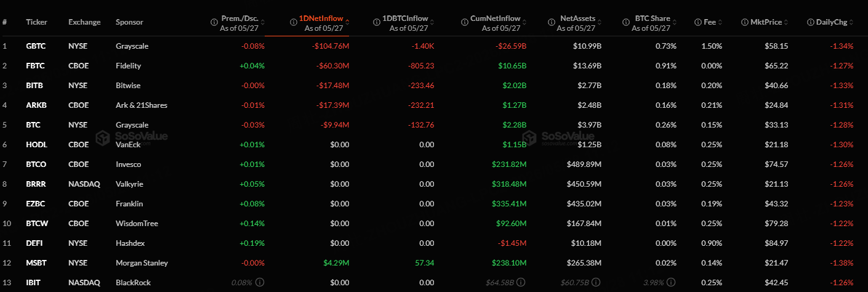The width and height of the screenshot is (868, 292).
Task: Click info icon next to IBIT 3.98% share
Action: 672,283
